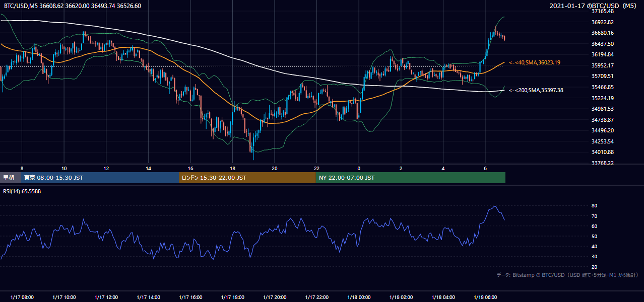Screen dimensions: 644x302
Task: Click hour tick 4 under price chart
Action: 443,168
